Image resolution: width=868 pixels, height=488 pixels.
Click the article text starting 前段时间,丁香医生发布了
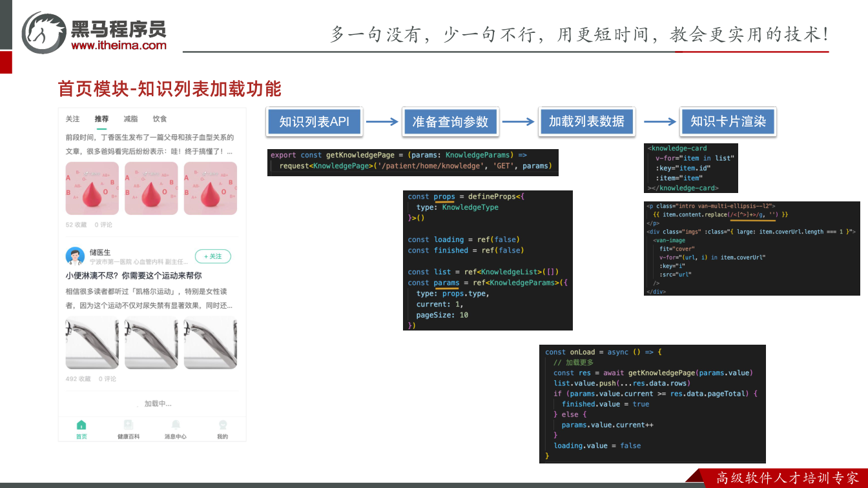149,144
